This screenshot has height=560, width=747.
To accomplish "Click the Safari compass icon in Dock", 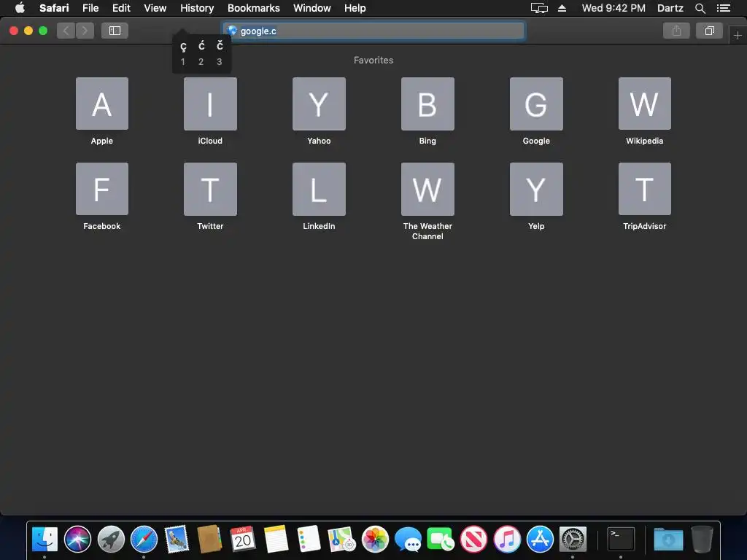I will coord(144,540).
